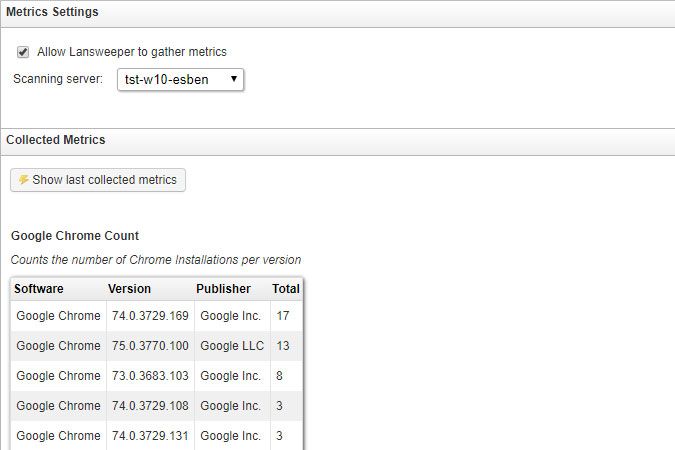Click the Collected Metrics section header
Viewport: 675px width, 450px height.
coord(56,140)
